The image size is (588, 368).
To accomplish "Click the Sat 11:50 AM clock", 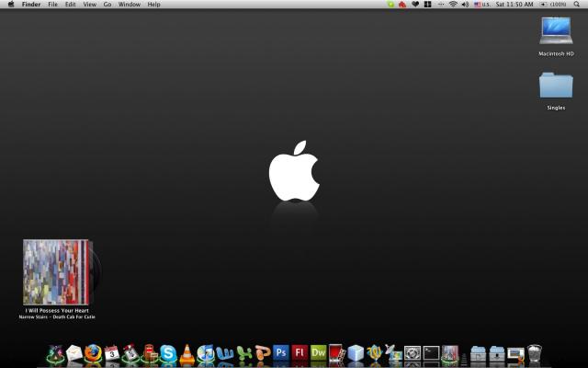I will pos(514,4).
